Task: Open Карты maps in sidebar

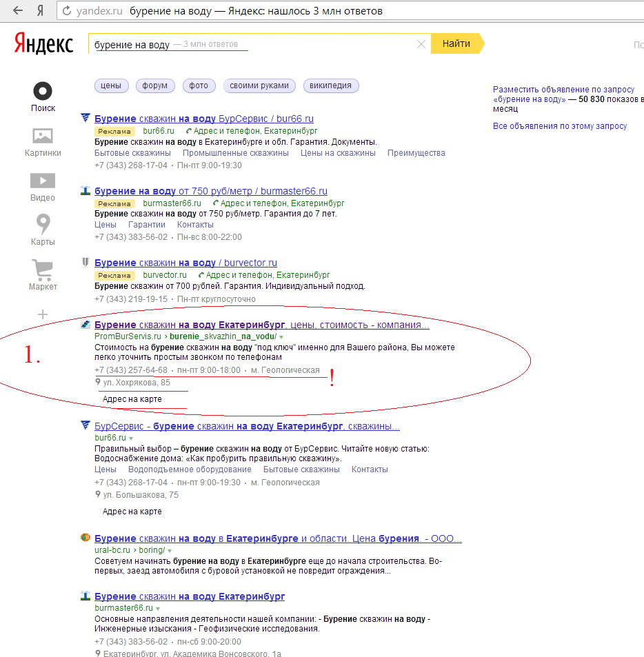Action: click(x=43, y=230)
